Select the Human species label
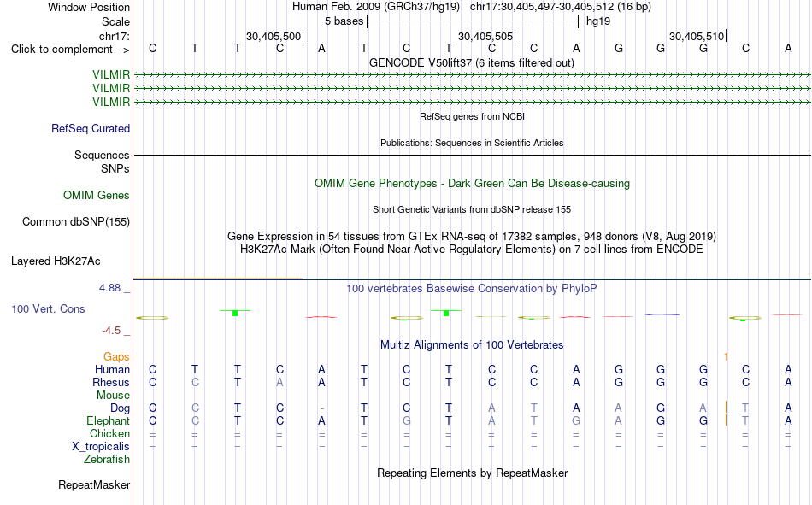Image resolution: width=812 pixels, height=505 pixels. pos(112,369)
